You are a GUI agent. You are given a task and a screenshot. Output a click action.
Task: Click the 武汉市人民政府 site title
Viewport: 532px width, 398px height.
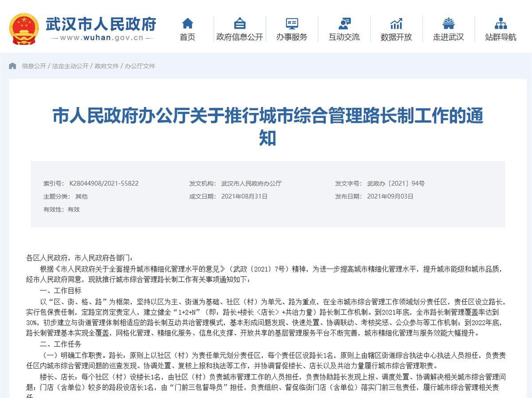click(101, 24)
